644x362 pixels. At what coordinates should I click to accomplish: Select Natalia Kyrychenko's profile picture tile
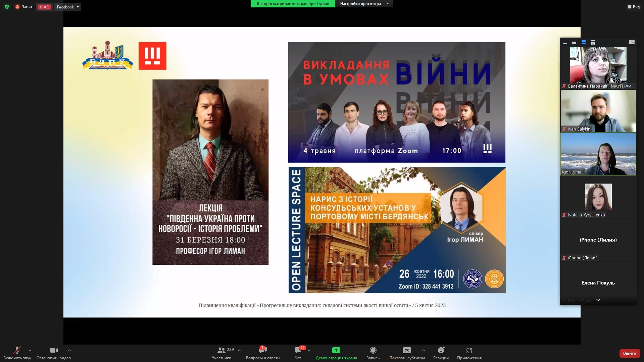tap(598, 197)
